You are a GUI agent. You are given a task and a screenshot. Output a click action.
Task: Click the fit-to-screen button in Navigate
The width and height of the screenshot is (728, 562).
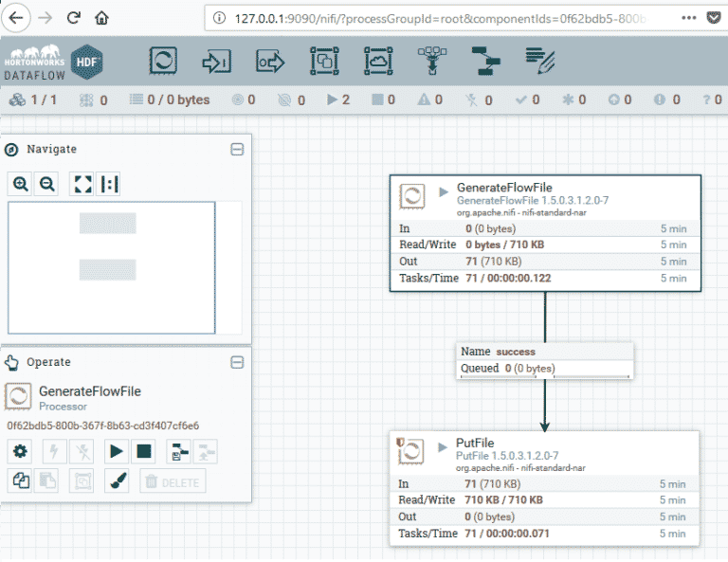pos(82,184)
